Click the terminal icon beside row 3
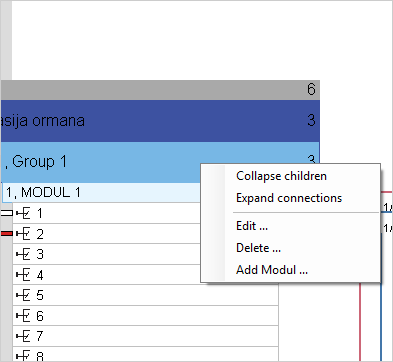Screen dimensions: 393x362 pyautogui.click(x=23, y=254)
